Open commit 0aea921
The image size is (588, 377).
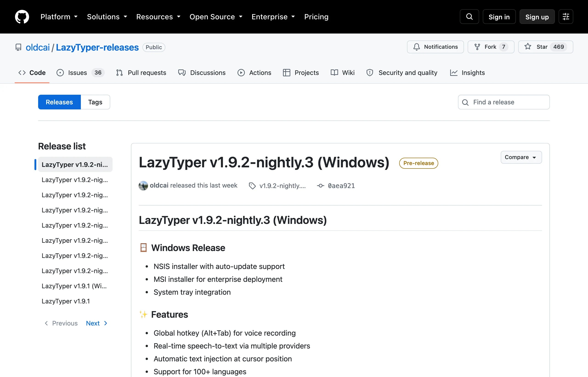pyautogui.click(x=341, y=186)
